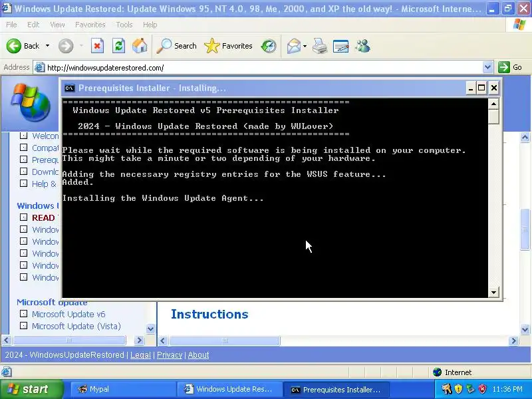Image resolution: width=532 pixels, height=399 pixels.
Task: Click the Refresh page icon
Action: 118,46
